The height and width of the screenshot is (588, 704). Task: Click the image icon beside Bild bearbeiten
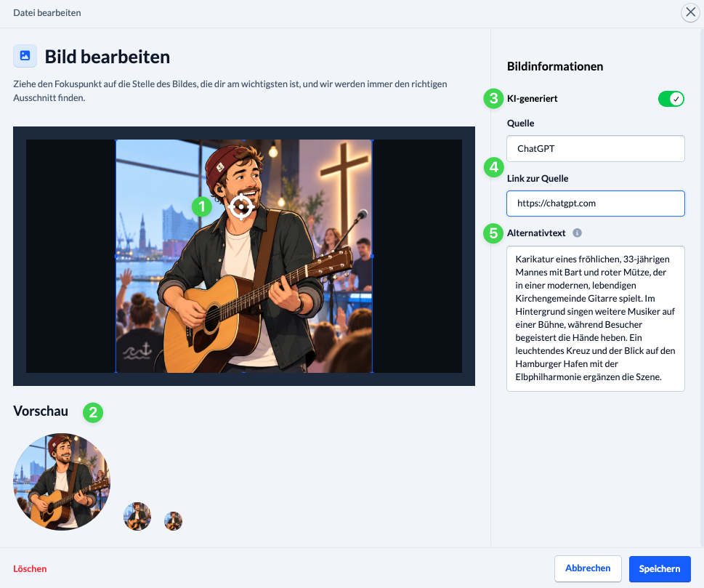pyautogui.click(x=25, y=56)
